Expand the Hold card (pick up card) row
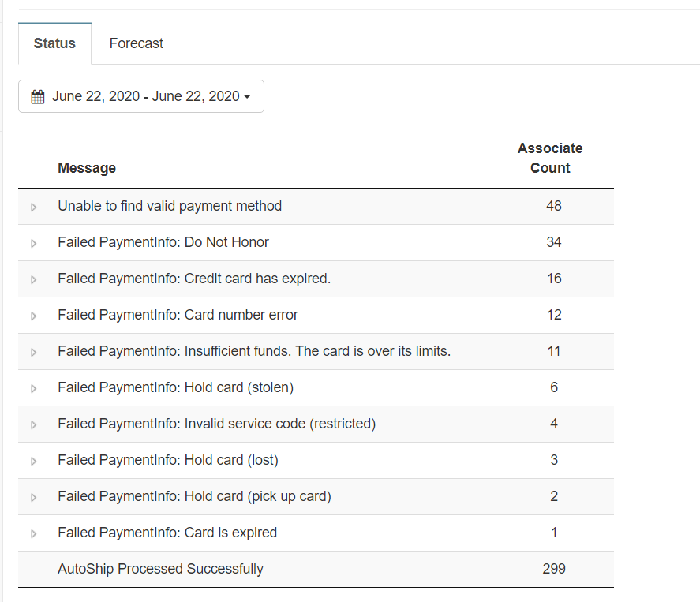Image resolution: width=700 pixels, height=602 pixels. pyautogui.click(x=33, y=497)
